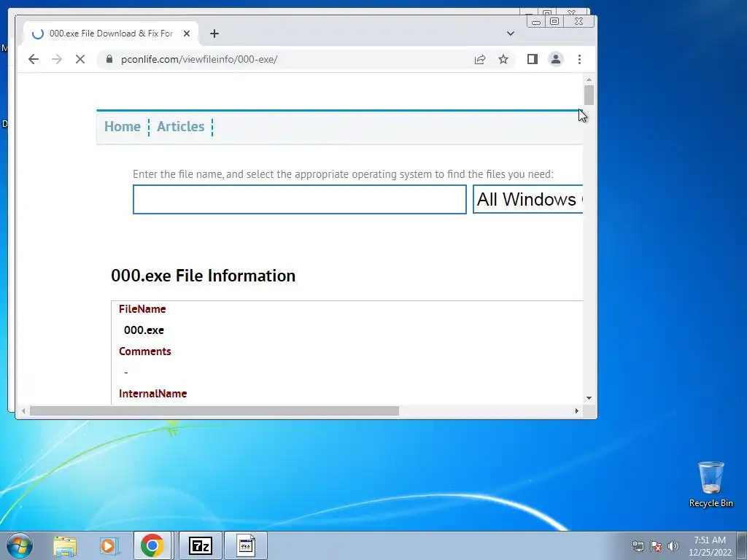Open Windows Explorer from the taskbar

(x=65, y=545)
